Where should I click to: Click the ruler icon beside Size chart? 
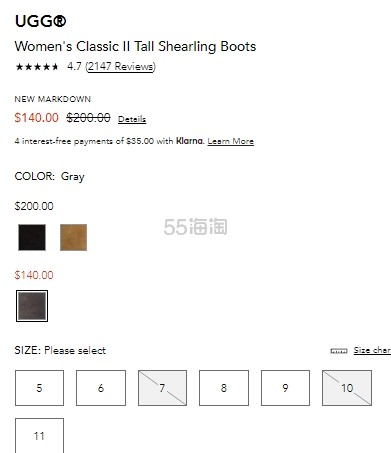pos(339,351)
